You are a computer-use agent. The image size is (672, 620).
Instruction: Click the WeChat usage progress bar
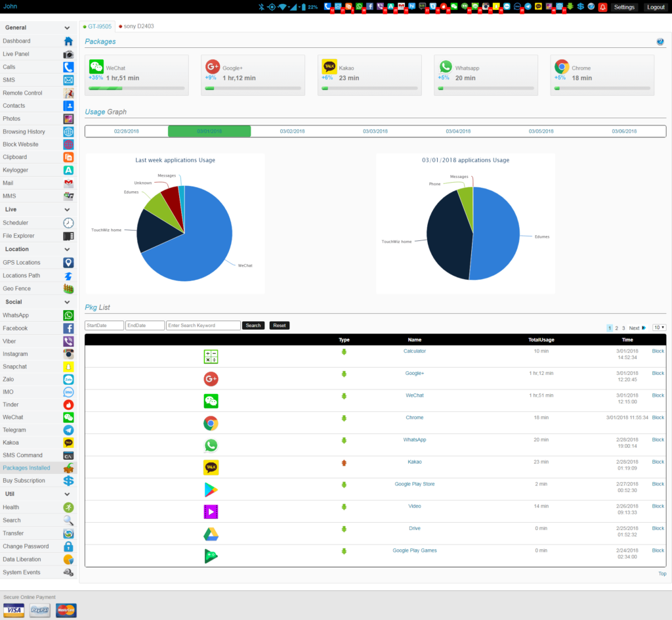tap(136, 88)
